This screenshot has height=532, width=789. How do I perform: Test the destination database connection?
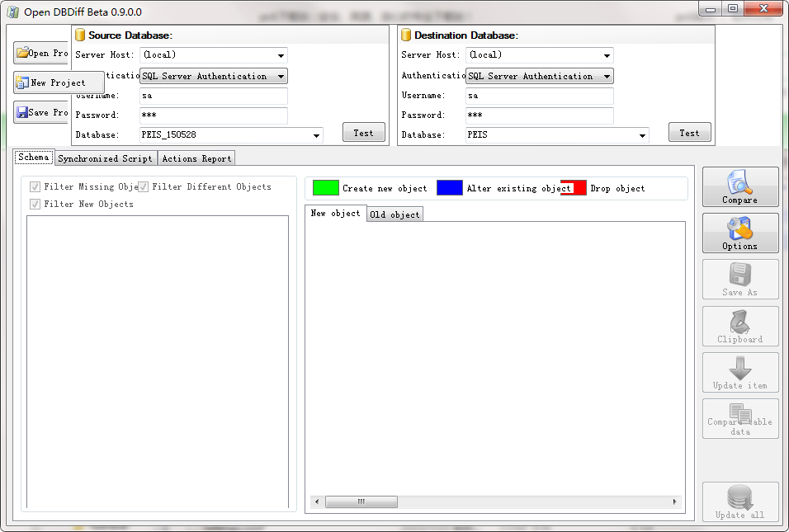click(x=690, y=133)
